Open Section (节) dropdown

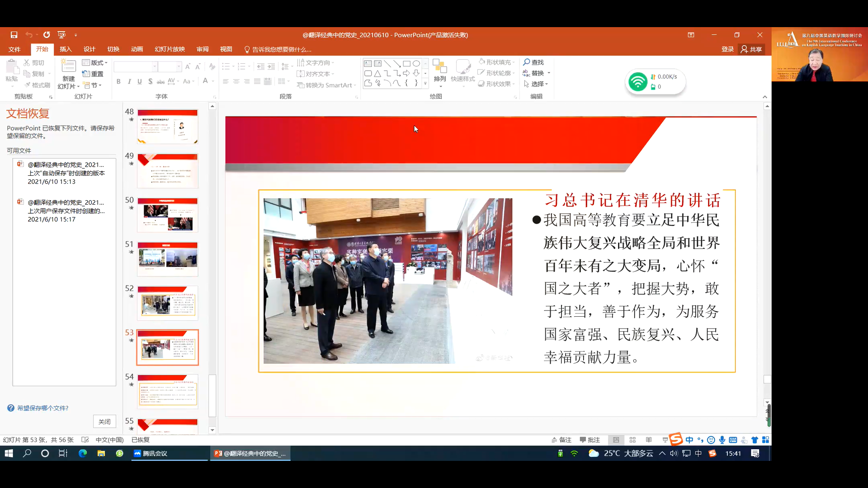[x=93, y=85]
